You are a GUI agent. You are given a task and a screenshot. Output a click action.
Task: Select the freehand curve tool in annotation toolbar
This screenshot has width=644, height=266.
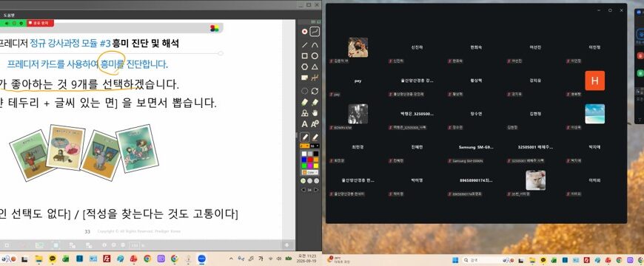point(315,32)
